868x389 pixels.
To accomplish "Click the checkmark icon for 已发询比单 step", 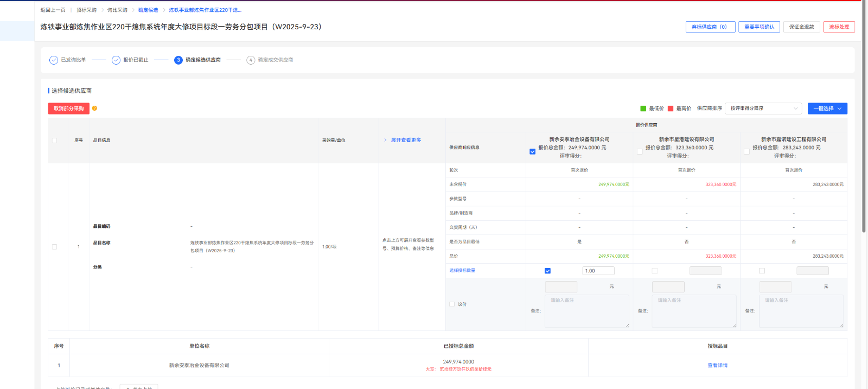I will [54, 60].
